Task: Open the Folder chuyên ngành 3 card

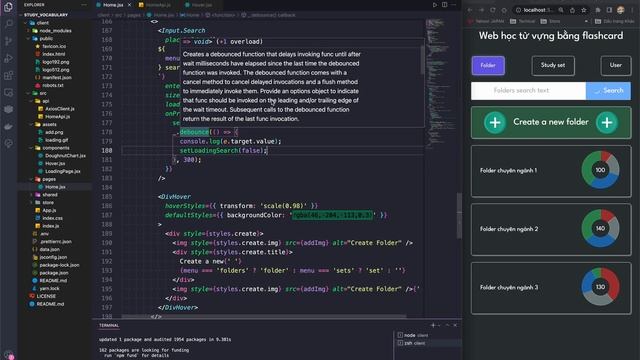Action: tap(551, 288)
